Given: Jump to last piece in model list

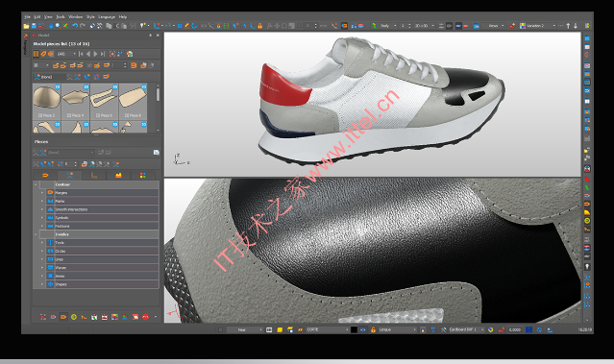Looking at the screenshot, I should click(102, 54).
